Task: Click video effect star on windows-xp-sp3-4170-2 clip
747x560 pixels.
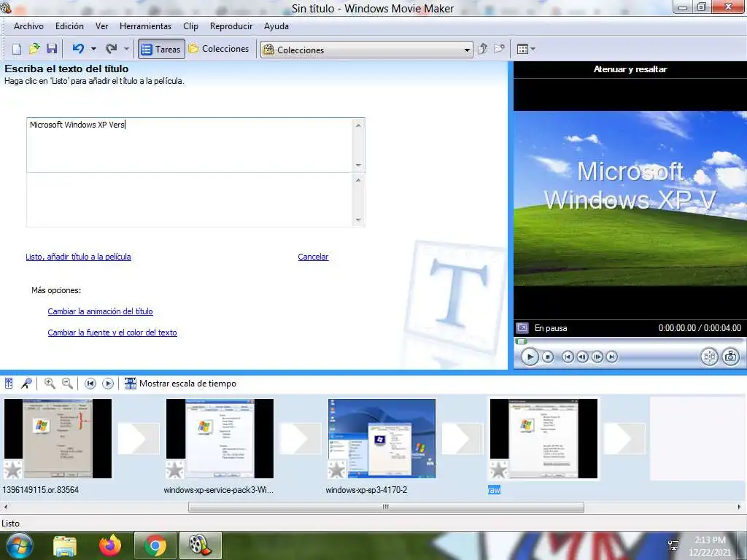Action: pyautogui.click(x=337, y=470)
